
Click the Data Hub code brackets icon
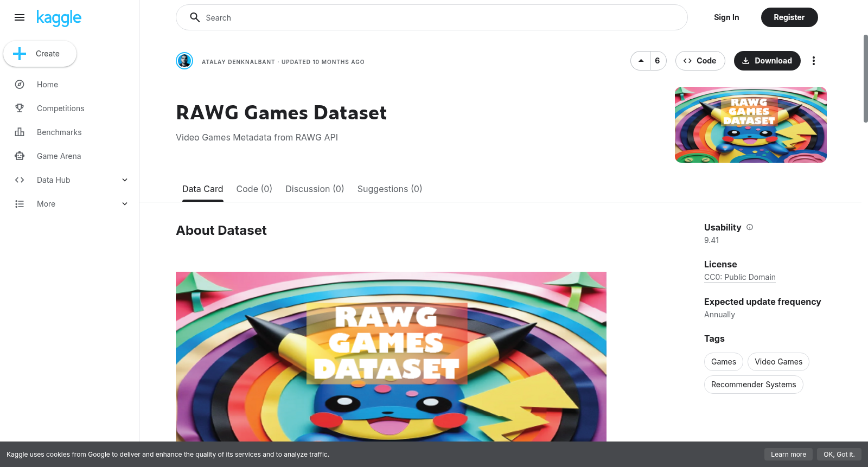coord(20,180)
